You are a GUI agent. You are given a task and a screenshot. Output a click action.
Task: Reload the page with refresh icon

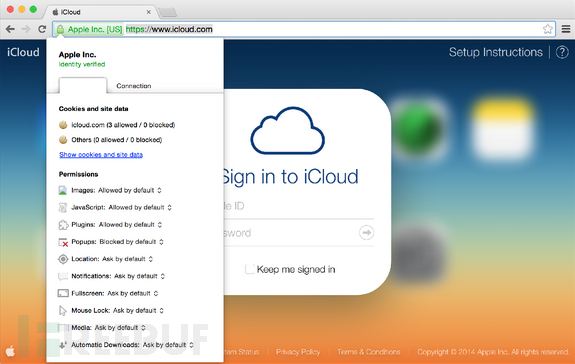point(42,29)
